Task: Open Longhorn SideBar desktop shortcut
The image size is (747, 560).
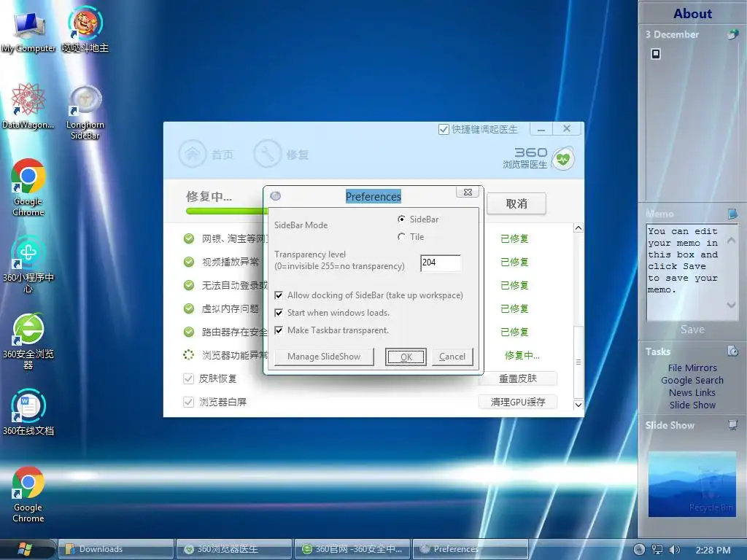Action: (85, 112)
